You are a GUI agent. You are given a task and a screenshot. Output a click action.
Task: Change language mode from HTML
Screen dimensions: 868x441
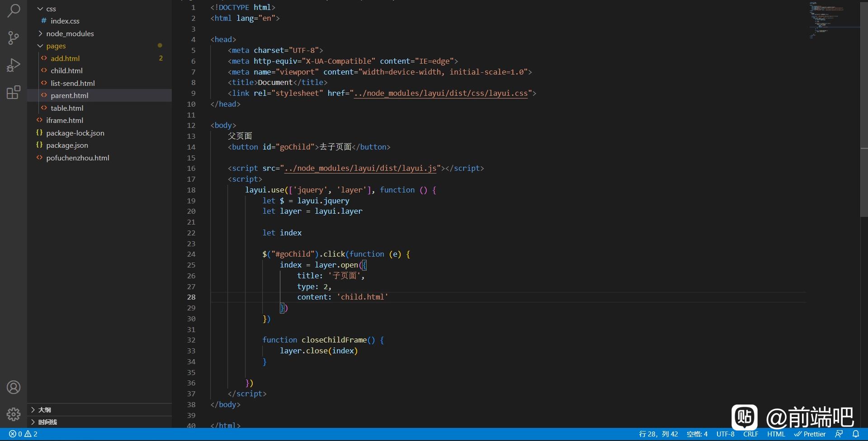(x=776, y=434)
